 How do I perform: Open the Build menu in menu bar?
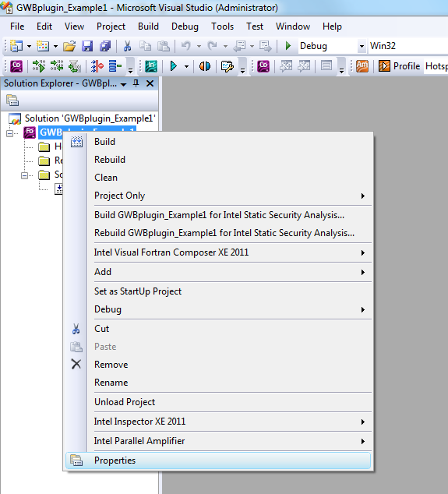pyautogui.click(x=148, y=26)
